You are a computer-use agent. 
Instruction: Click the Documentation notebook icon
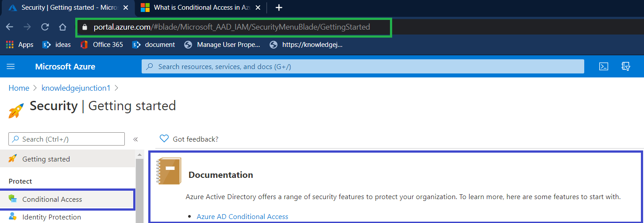(169, 171)
